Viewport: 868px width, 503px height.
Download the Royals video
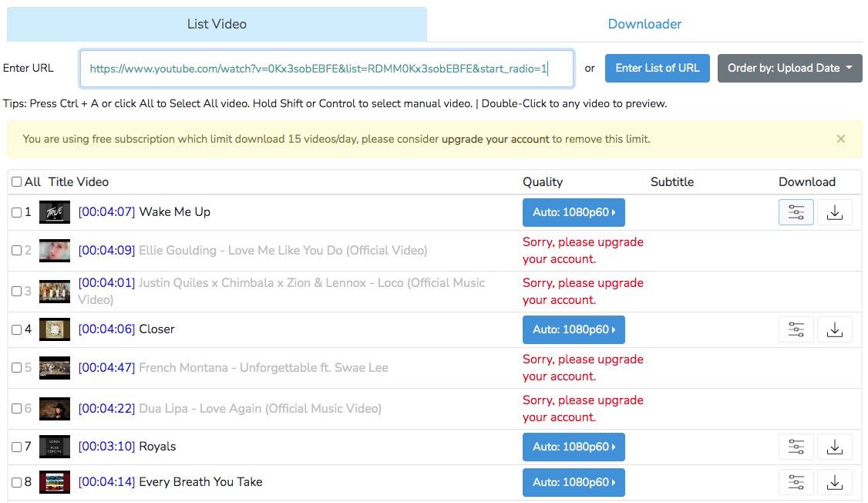[x=834, y=447]
